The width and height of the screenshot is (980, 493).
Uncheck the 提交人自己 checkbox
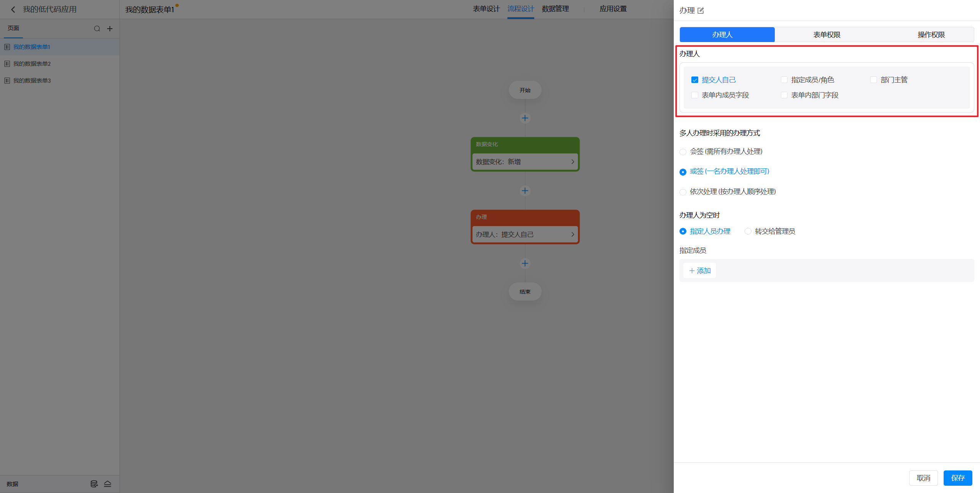coord(695,80)
